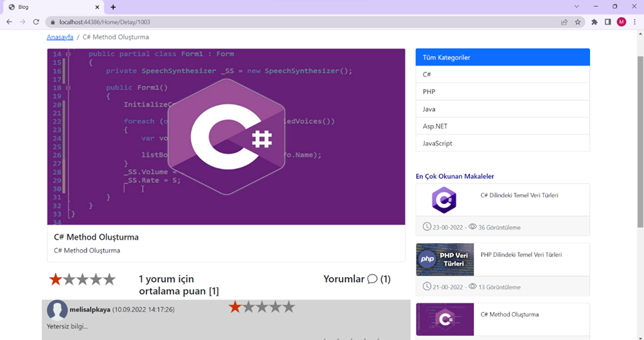Click the 'En Çok Okunan Makaleler' heading
644x340 pixels.
pyautogui.click(x=454, y=176)
